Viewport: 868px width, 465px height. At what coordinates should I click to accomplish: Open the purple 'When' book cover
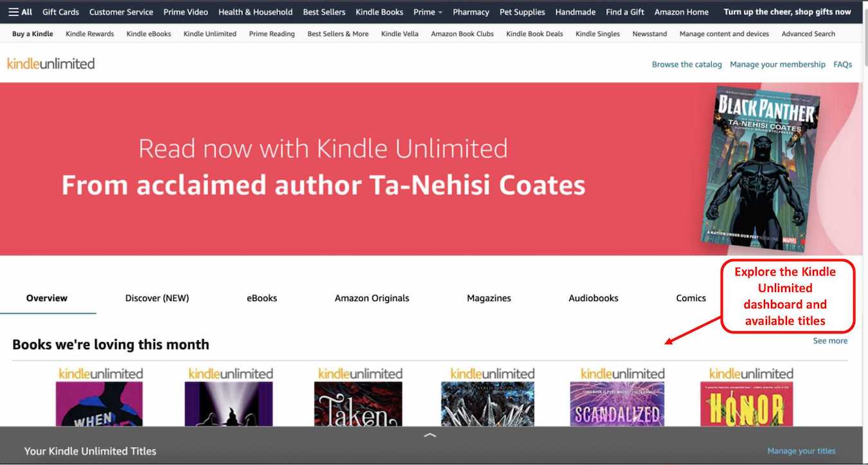tap(99, 404)
